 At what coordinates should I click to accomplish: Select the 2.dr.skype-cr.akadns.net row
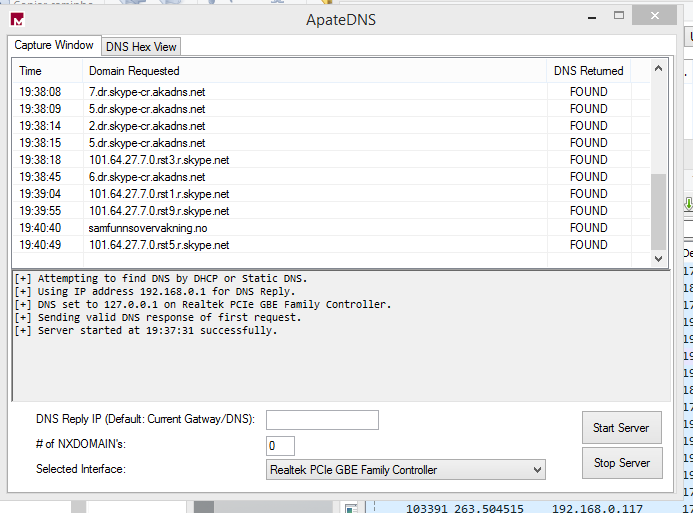[x=331, y=126]
